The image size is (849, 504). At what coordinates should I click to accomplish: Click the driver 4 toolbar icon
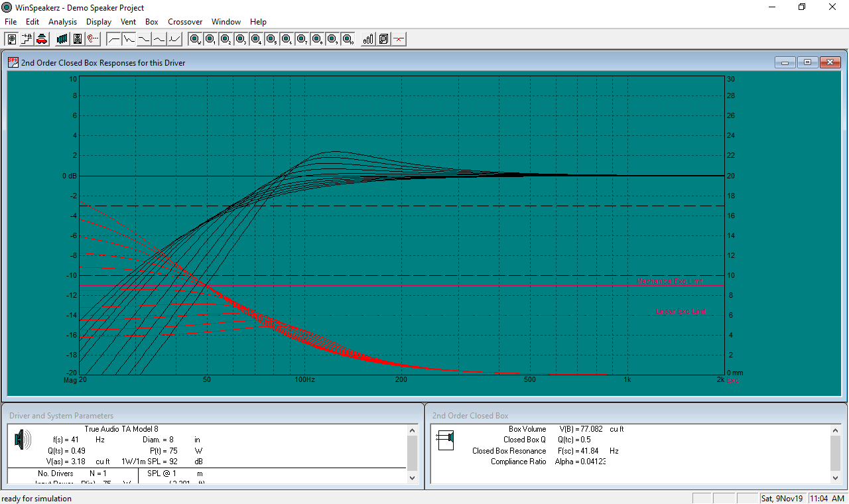[256, 39]
